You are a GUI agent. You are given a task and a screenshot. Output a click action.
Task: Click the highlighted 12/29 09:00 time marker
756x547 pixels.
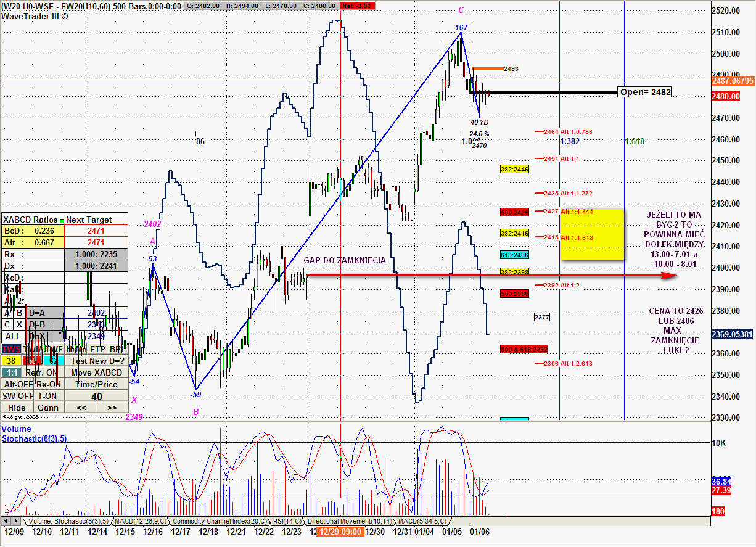click(x=340, y=532)
